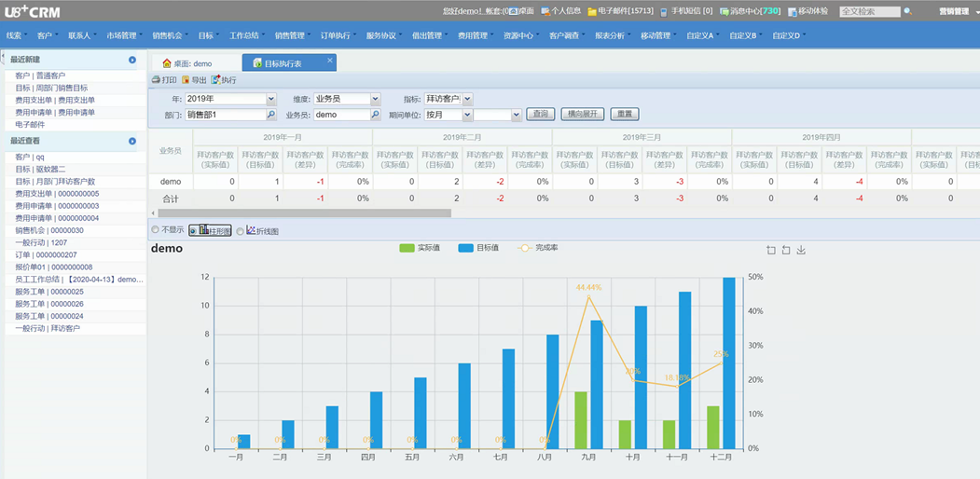980x479 pixels.
Task: Click the 目标执行表 tab document icon
Action: point(256,63)
